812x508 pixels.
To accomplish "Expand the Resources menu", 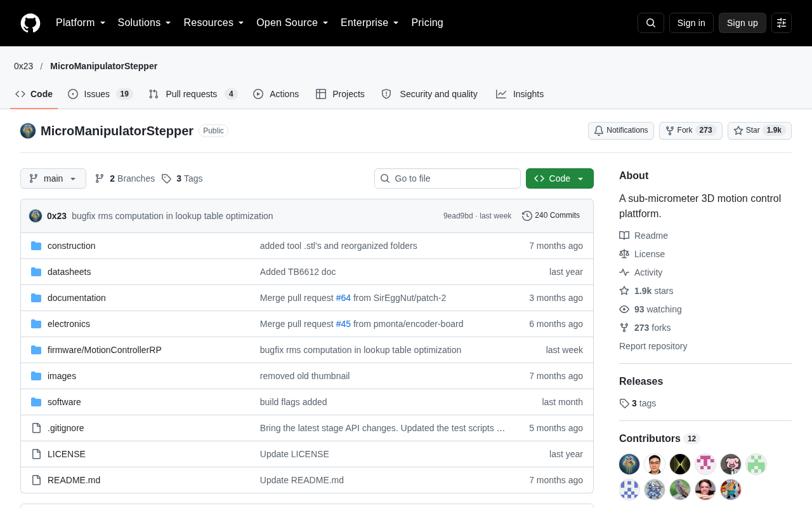I will 214,23.
